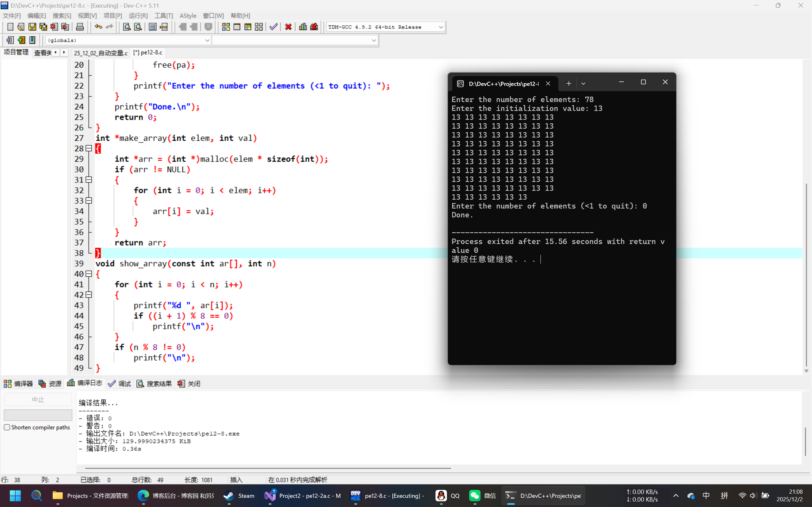This screenshot has height=507, width=812.
Task: Open the 调试 debug panel tab
Action: (x=120, y=383)
